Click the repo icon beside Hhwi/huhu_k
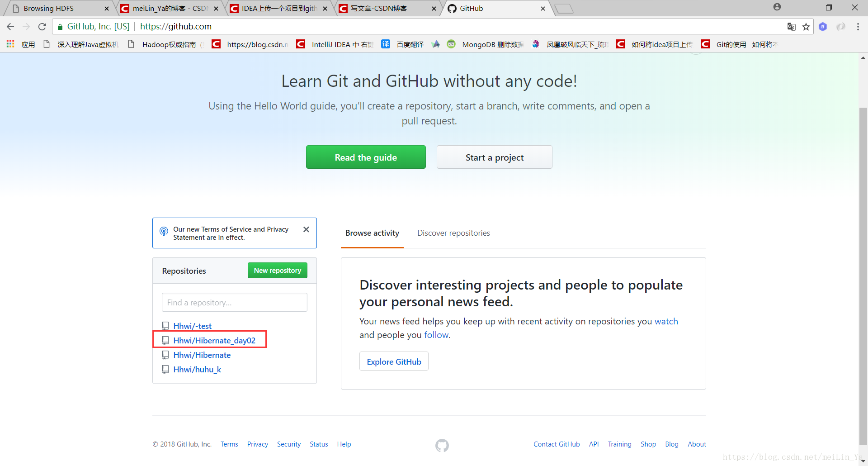This screenshot has height=466, width=868. (165, 369)
